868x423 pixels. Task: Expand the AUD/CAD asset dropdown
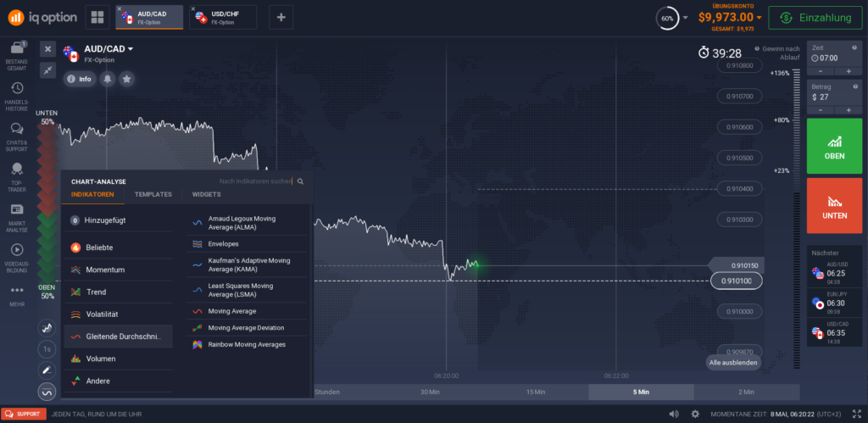tap(131, 49)
